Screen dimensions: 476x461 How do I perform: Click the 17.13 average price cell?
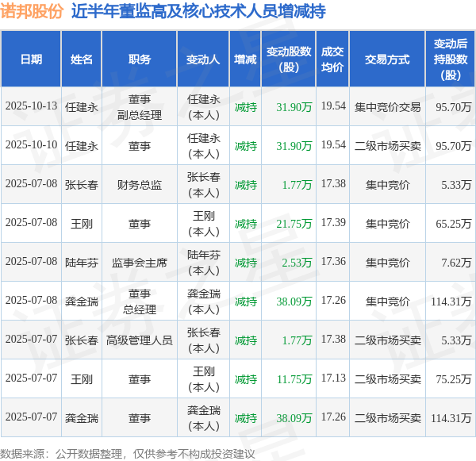click(333, 378)
